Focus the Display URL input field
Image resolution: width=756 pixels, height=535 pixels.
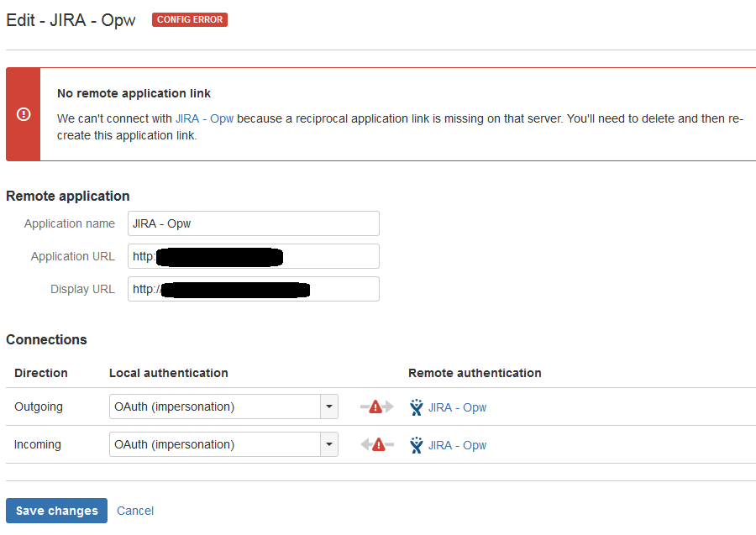(x=254, y=289)
